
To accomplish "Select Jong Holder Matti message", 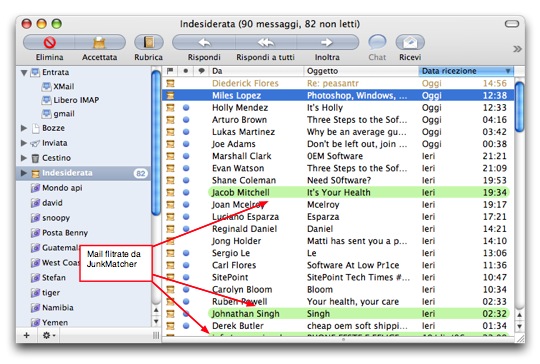I will (x=338, y=241).
